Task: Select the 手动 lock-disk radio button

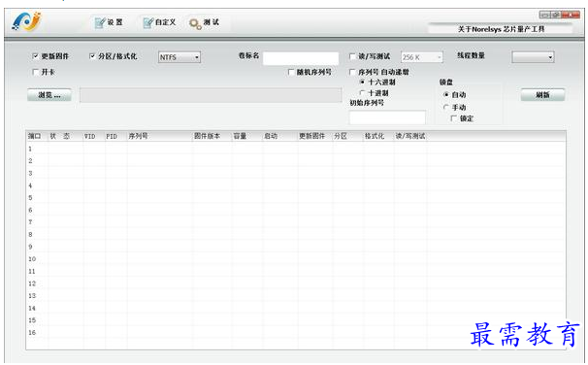Action: click(x=446, y=107)
